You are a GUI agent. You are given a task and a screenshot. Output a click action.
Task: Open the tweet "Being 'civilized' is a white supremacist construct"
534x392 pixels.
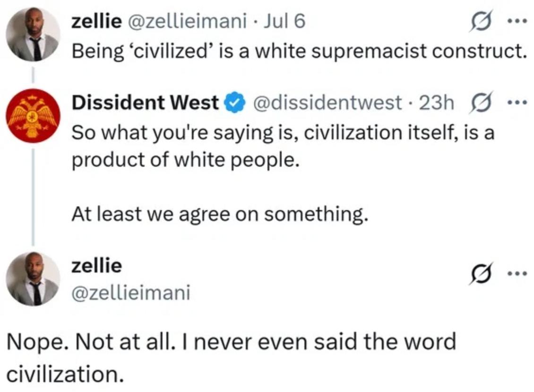click(299, 50)
